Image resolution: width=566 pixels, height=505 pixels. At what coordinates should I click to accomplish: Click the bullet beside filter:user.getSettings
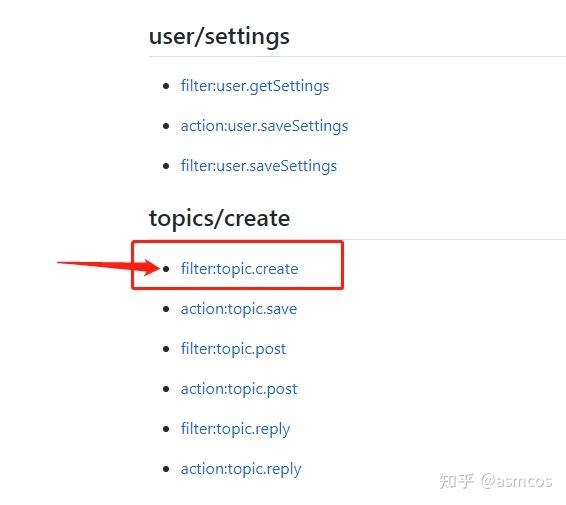coord(166,86)
